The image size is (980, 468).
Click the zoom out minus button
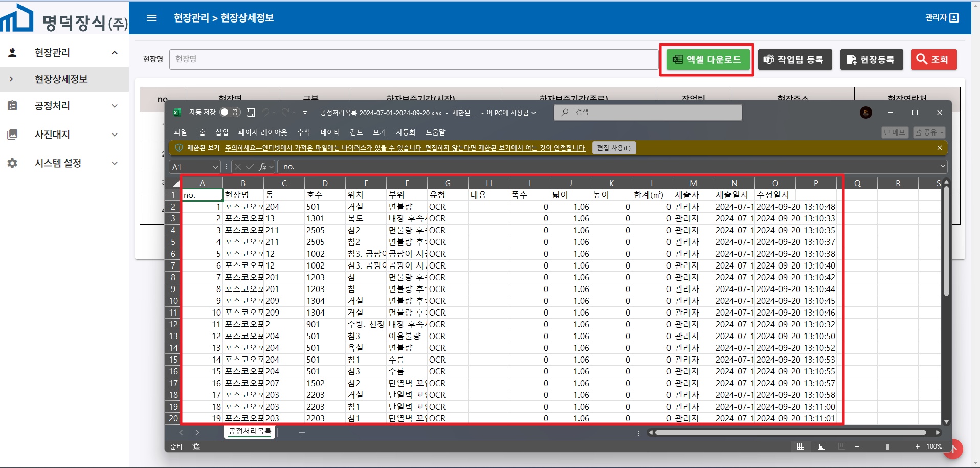point(857,447)
